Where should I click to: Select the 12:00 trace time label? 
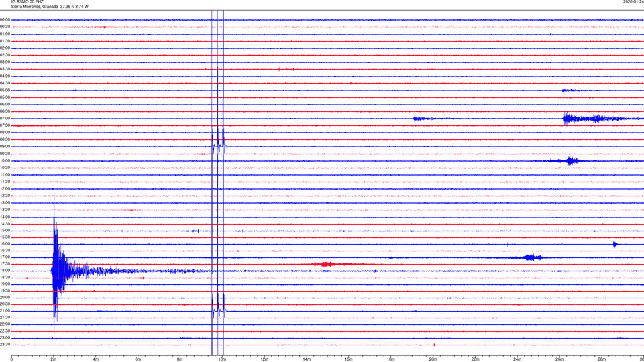pos(5,189)
